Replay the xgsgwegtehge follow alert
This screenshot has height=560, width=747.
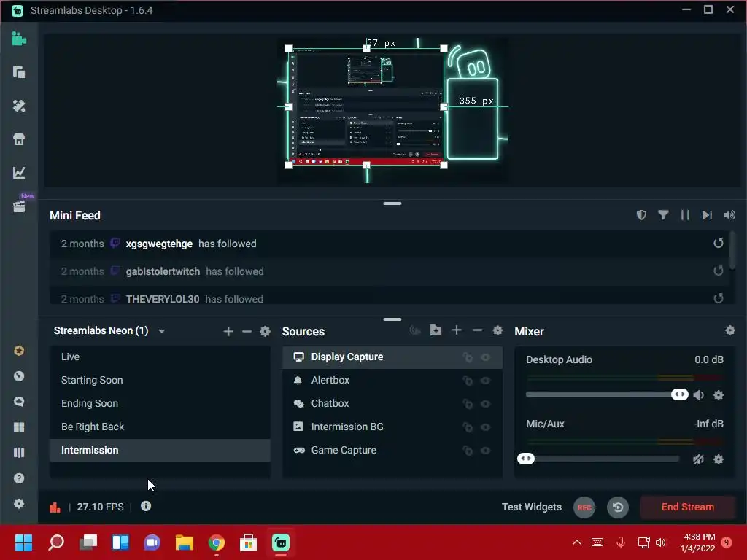click(x=719, y=244)
